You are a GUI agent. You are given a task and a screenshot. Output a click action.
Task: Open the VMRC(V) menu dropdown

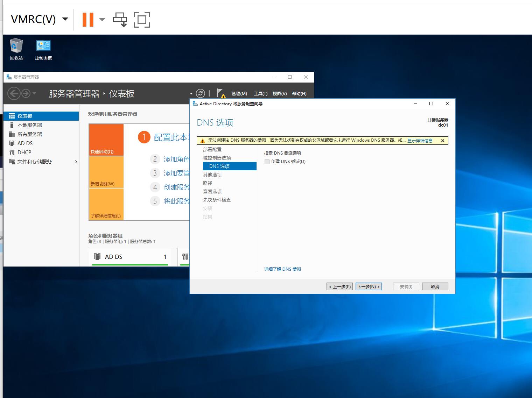[65, 19]
